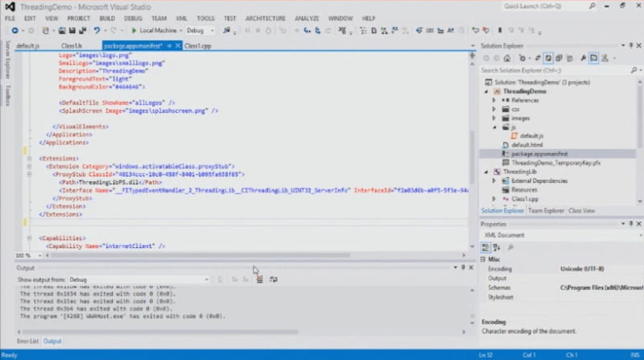Click the Navigate Backward arrow icon

point(14,31)
